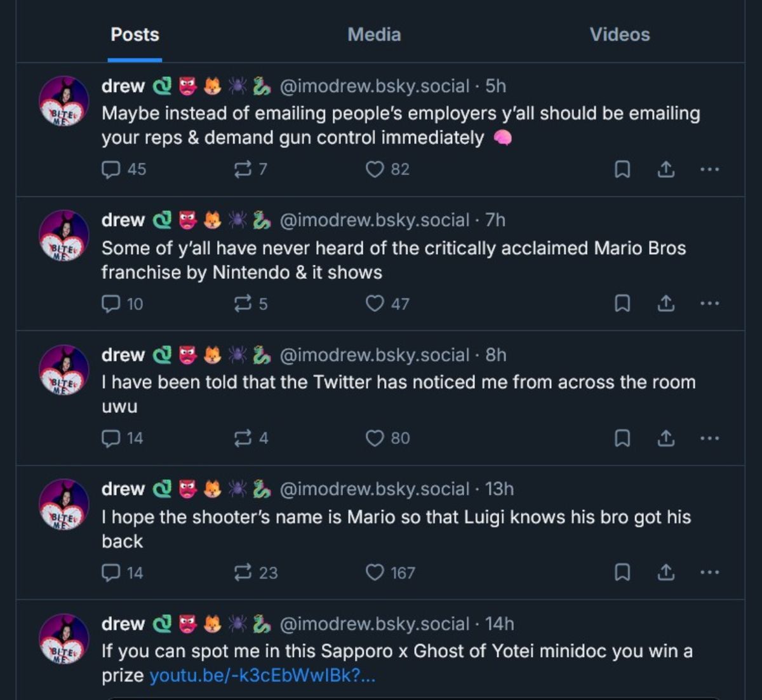Reply to the Mario Bros franchise post
Viewport: 762px width, 700px height.
pyautogui.click(x=112, y=304)
